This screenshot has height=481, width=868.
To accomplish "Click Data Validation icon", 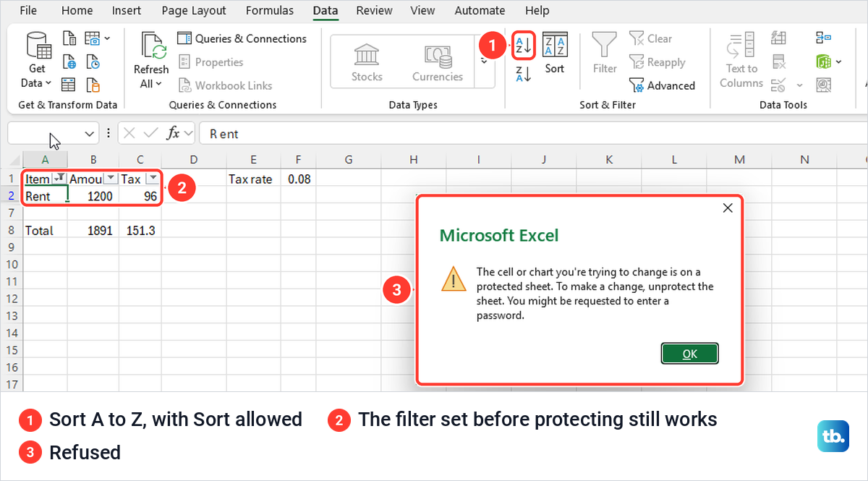I will [x=778, y=85].
